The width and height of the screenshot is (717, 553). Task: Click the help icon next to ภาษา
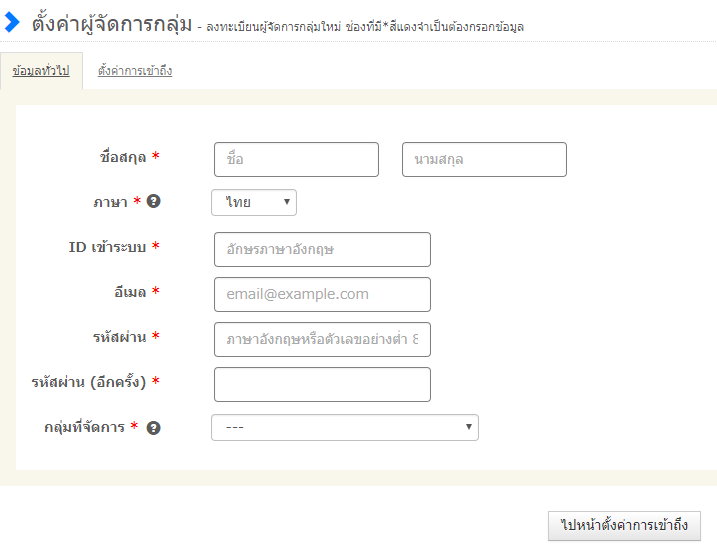(153, 201)
